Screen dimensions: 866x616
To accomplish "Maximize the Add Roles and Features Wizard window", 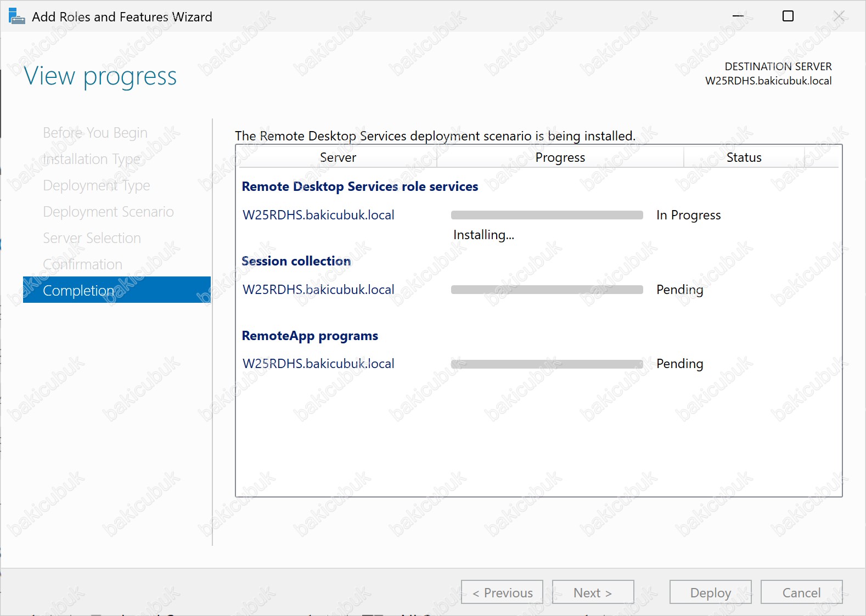I will 788,16.
